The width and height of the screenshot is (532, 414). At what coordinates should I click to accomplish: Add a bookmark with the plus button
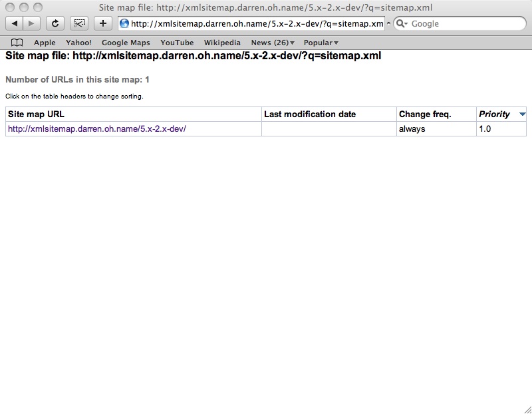[x=103, y=23]
